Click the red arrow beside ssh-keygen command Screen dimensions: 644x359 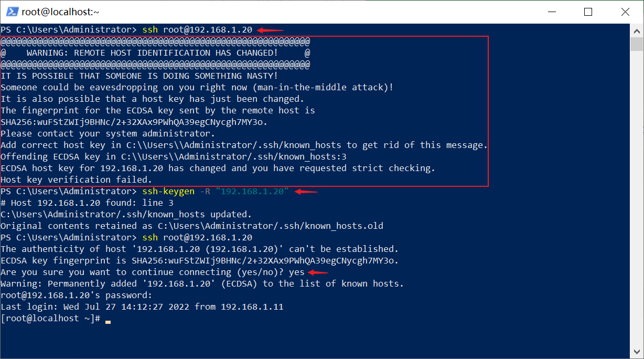coord(306,192)
